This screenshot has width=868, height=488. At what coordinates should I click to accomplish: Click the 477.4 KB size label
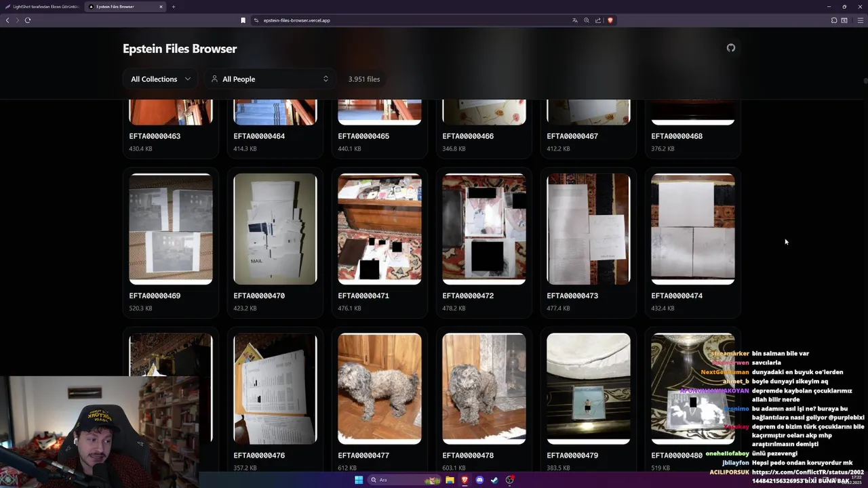pos(558,308)
